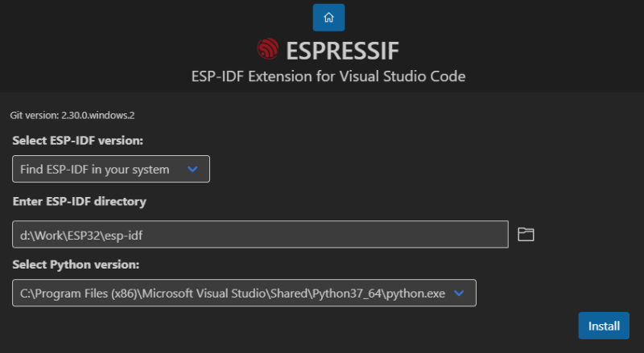Click ESP-IDF Extension for Visual Studio Code subtitle
Image resolution: width=644 pixels, height=353 pixels.
328,76
